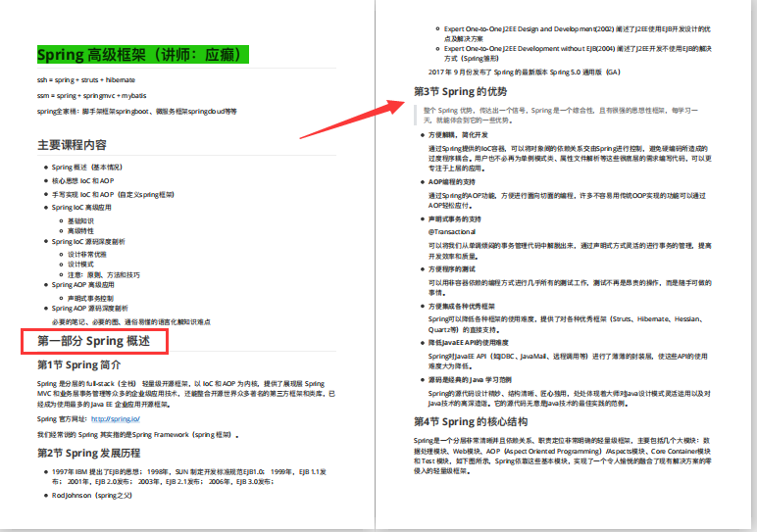Viewport: 757px width, 532px height.
Task: Click sub-bullet '声明式事务控制'
Action: (x=90, y=299)
